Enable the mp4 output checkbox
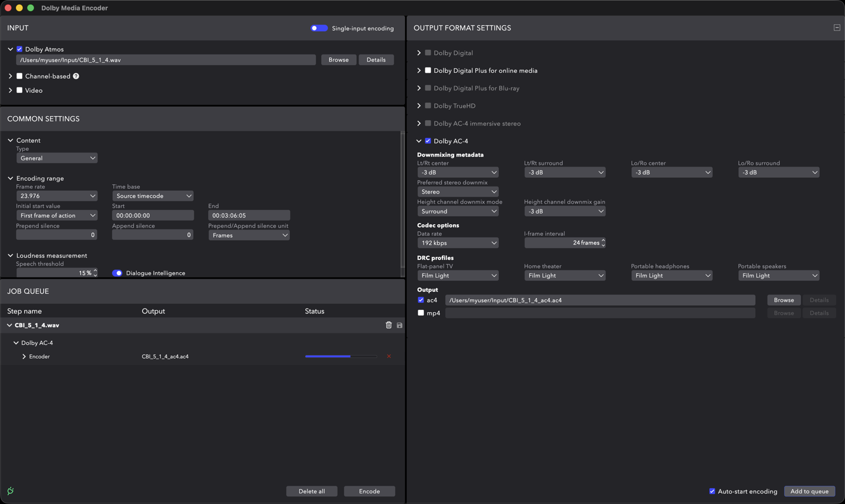 coord(421,313)
